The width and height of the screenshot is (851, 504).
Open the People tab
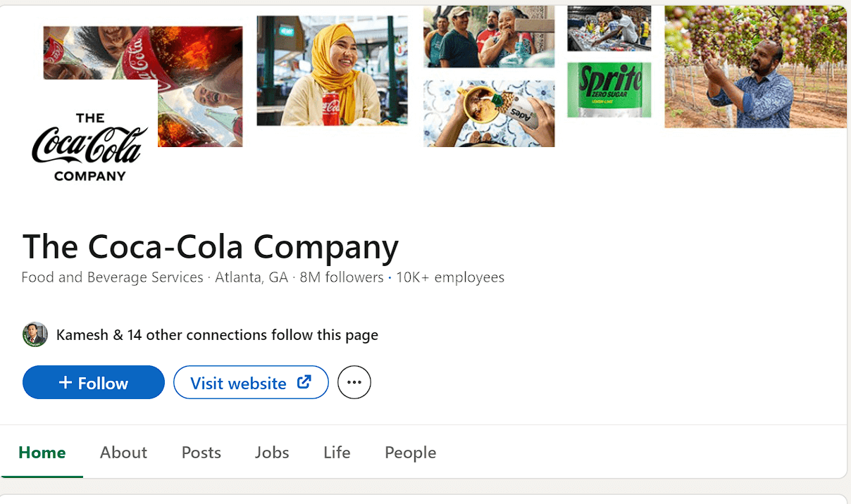(410, 453)
